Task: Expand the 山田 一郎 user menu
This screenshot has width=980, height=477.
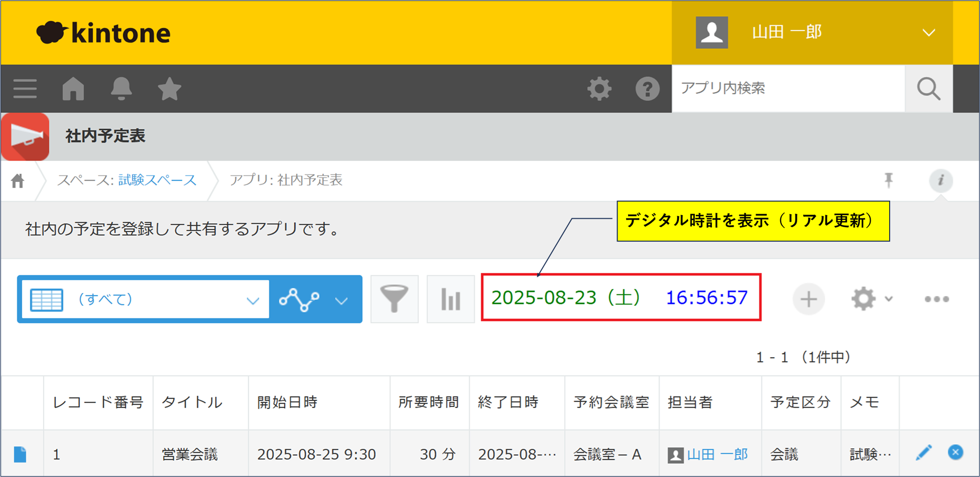Action: [928, 33]
